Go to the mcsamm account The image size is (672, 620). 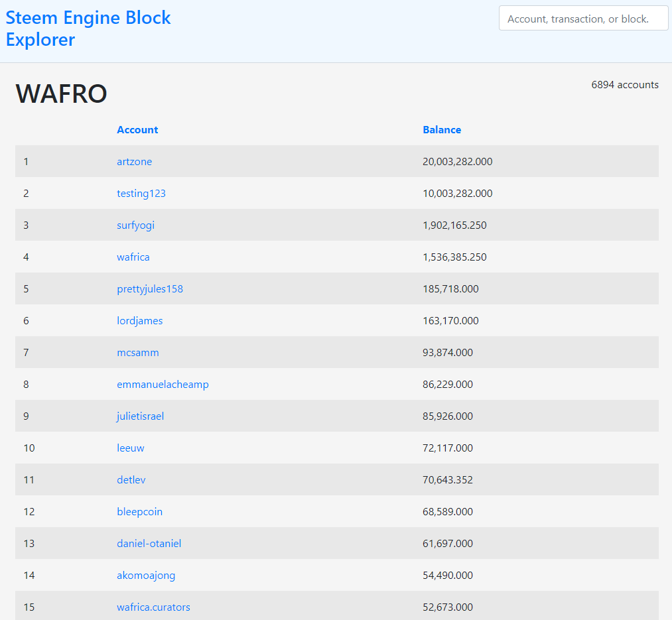137,353
